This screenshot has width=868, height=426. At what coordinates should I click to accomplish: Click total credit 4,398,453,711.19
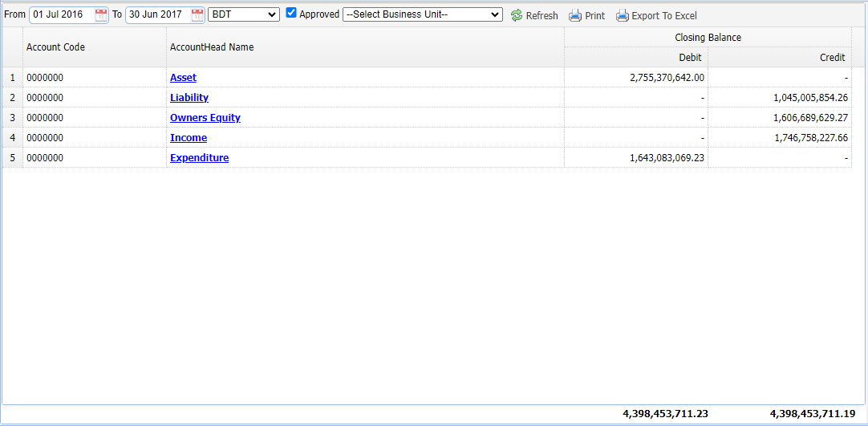(x=813, y=413)
